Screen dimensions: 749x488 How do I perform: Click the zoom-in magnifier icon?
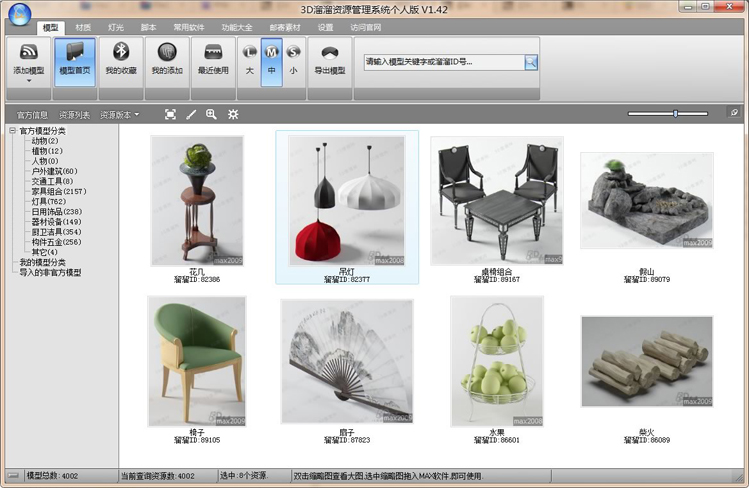(211, 114)
